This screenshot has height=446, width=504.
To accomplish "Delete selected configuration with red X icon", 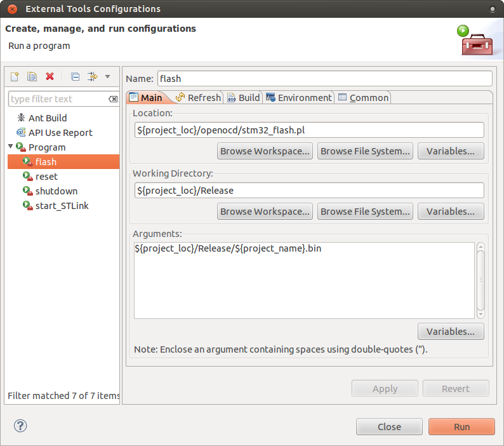I will (x=50, y=77).
